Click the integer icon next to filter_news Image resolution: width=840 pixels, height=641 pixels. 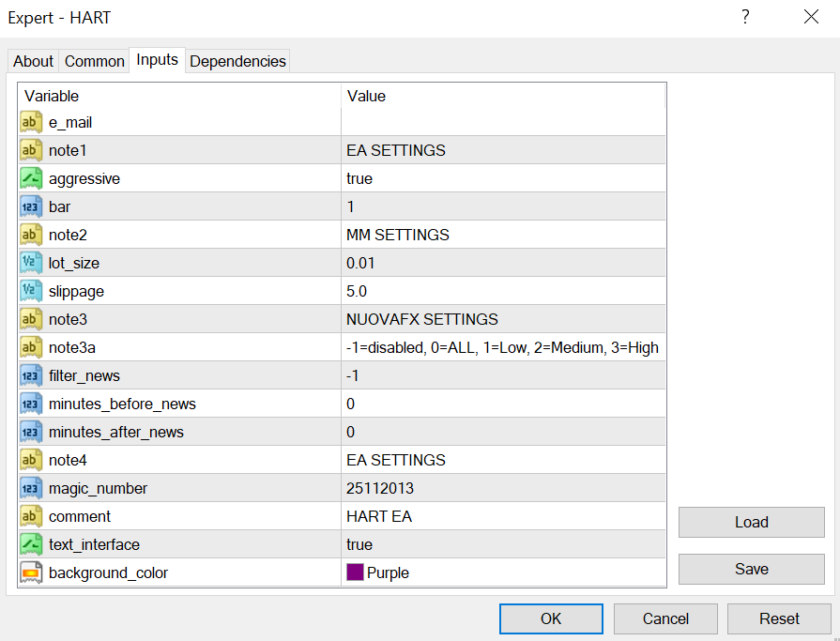click(31, 375)
